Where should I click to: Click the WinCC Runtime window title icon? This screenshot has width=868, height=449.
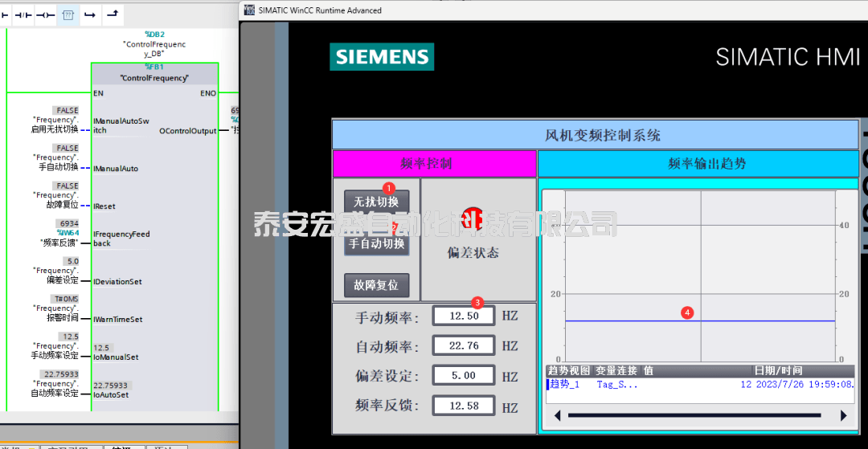pos(248,10)
